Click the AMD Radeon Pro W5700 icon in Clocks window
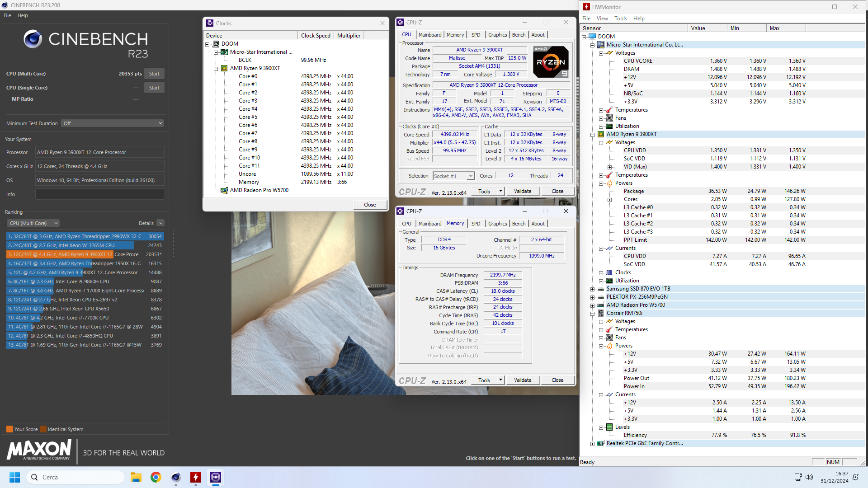Viewport: 868px width, 488px height. click(x=224, y=190)
